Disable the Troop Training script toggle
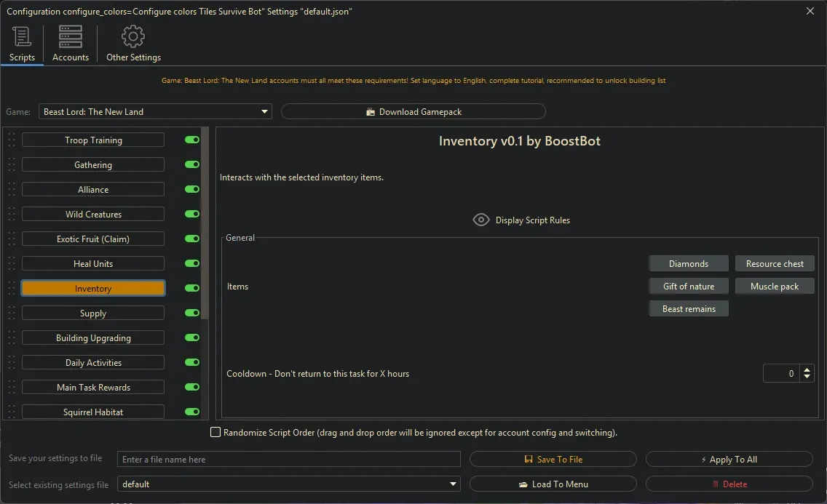Viewport: 827px width, 504px height. point(192,140)
